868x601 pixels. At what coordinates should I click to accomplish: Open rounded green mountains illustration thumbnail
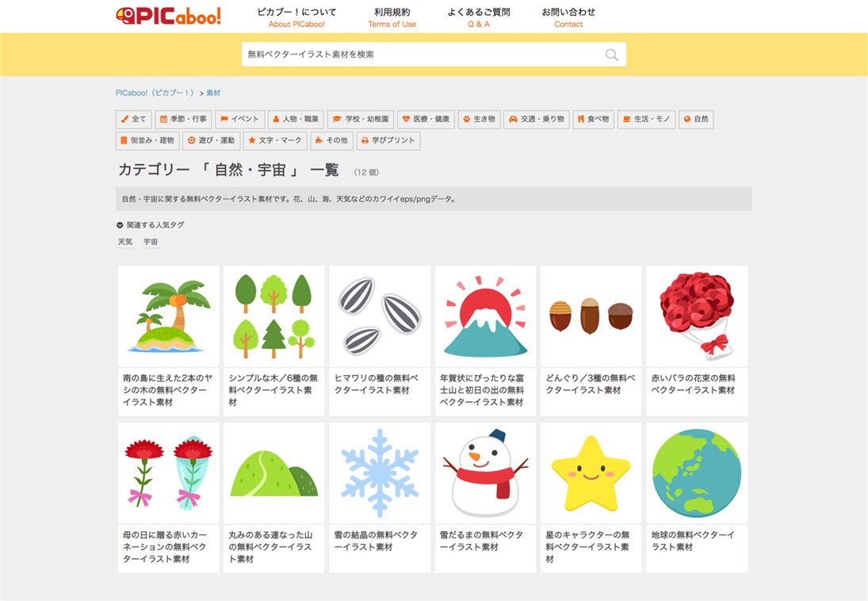tap(274, 473)
